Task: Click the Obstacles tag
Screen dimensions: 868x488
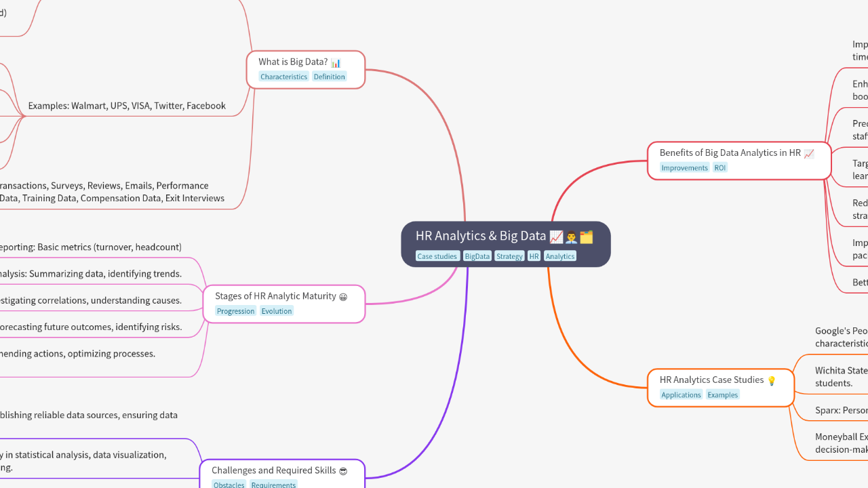Action: [229, 485]
